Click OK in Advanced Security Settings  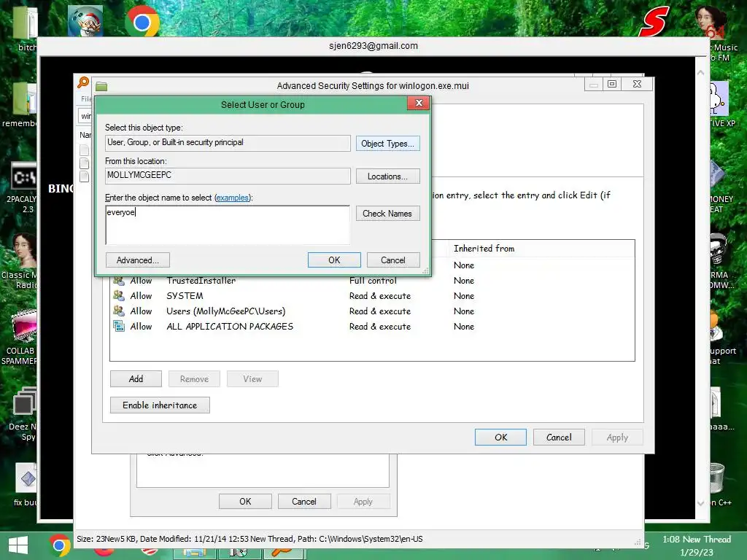[x=500, y=437]
